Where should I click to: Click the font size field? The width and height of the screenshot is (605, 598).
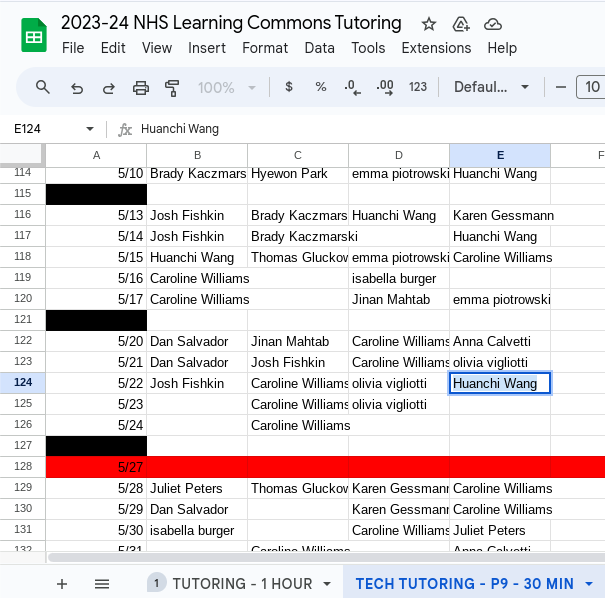tap(592, 87)
